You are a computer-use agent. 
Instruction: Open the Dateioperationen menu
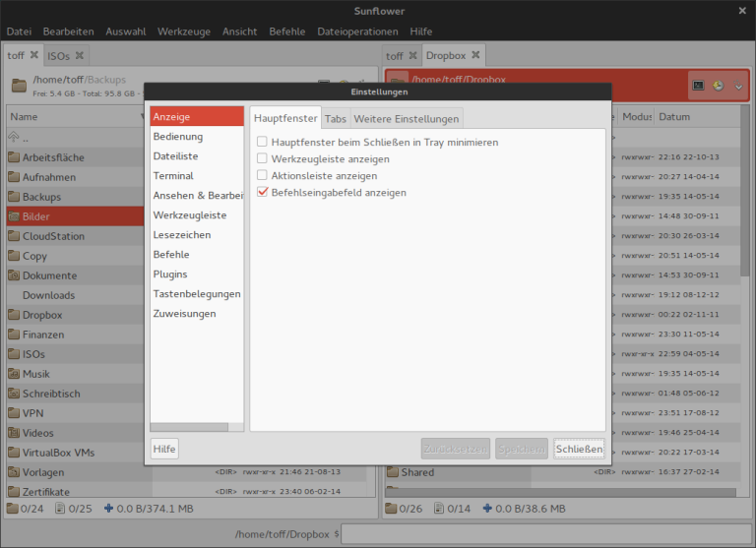coord(357,31)
